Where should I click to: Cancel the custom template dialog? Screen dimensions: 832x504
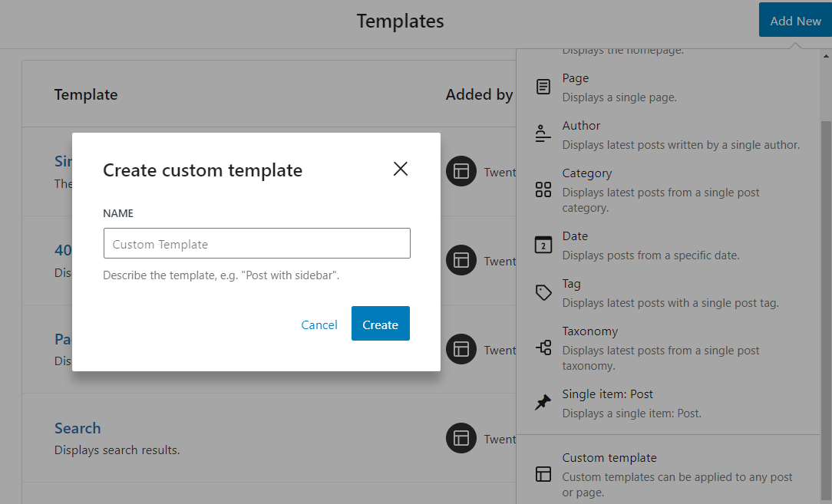click(x=319, y=324)
